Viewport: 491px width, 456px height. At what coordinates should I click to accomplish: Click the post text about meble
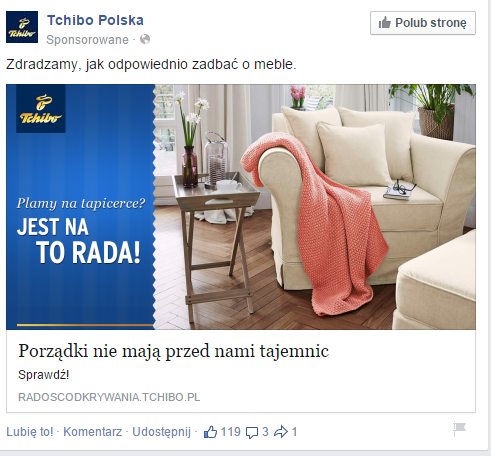coord(151,64)
